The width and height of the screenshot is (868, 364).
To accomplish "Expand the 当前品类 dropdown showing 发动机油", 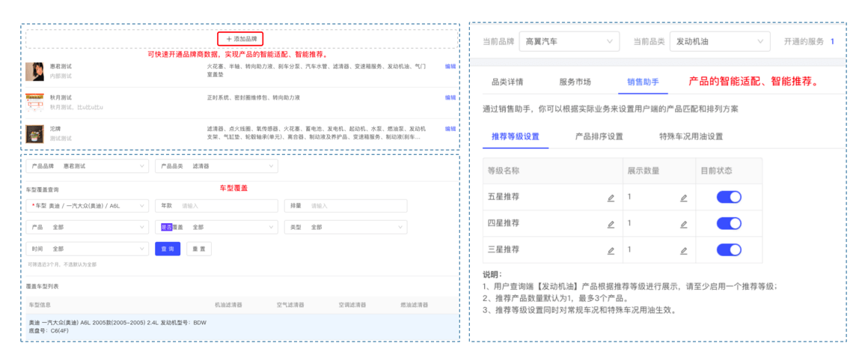I will click(718, 42).
